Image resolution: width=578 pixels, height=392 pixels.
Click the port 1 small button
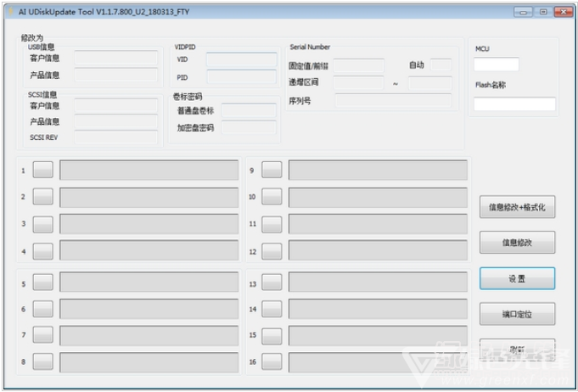coord(42,170)
